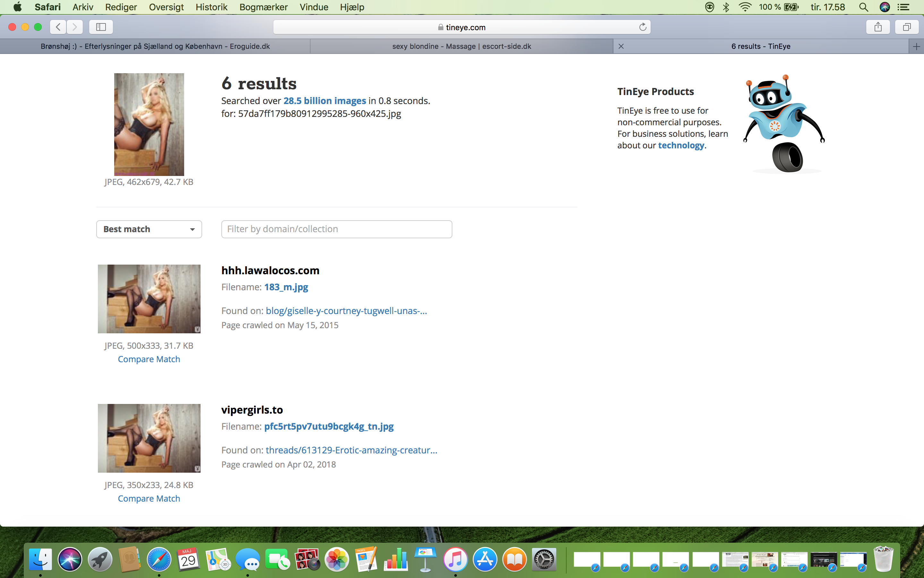This screenshot has width=924, height=578.
Task: Click the Filter by domain/collection field
Action: 336,229
